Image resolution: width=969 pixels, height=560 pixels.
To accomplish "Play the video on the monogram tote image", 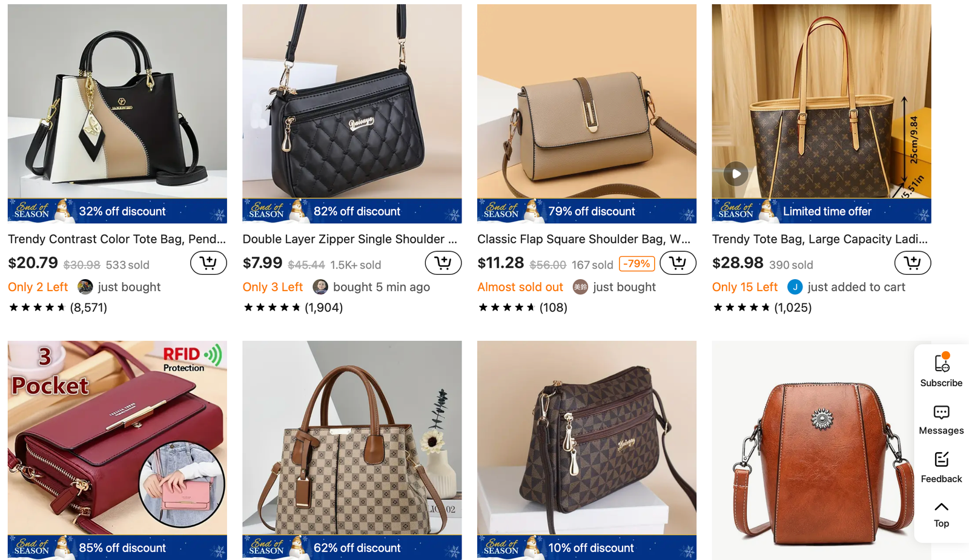I will 736,174.
